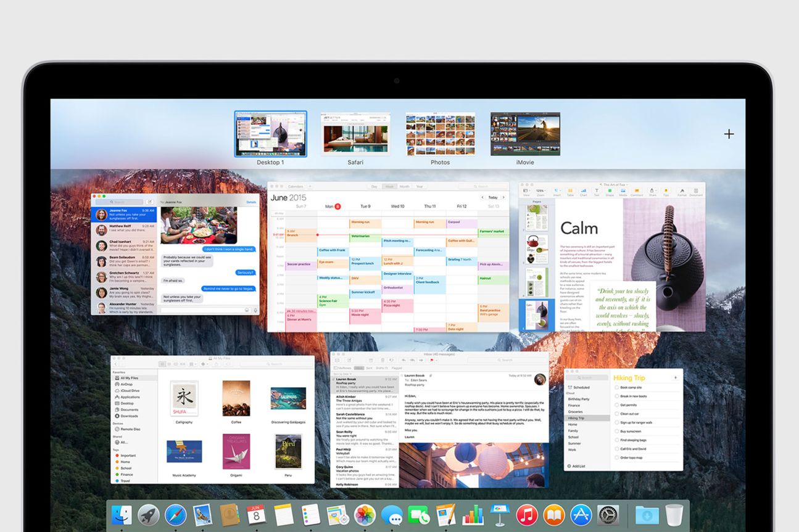Switch to the iMovie space thumbnail
The width and height of the screenshot is (799, 532).
click(x=525, y=134)
